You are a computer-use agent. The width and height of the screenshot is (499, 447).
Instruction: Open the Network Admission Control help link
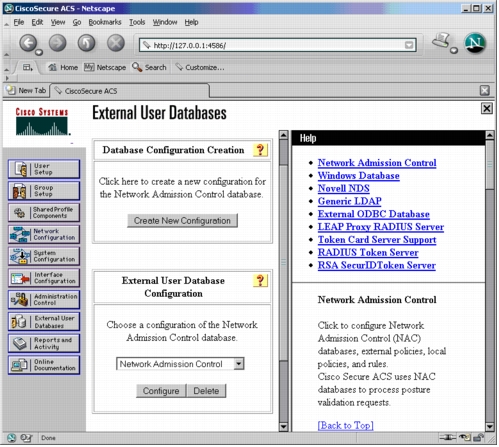[377, 163]
